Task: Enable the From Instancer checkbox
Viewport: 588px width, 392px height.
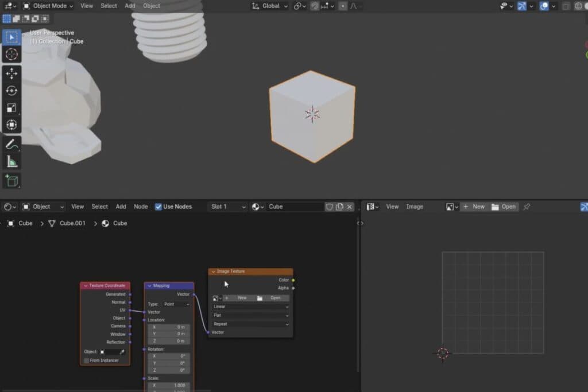Action: pos(87,360)
